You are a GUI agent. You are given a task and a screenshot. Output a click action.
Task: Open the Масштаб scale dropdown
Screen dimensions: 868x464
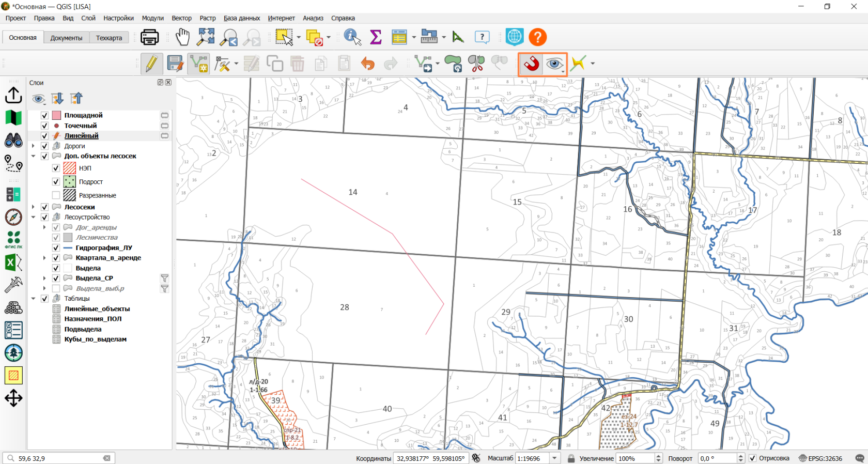tap(555, 458)
